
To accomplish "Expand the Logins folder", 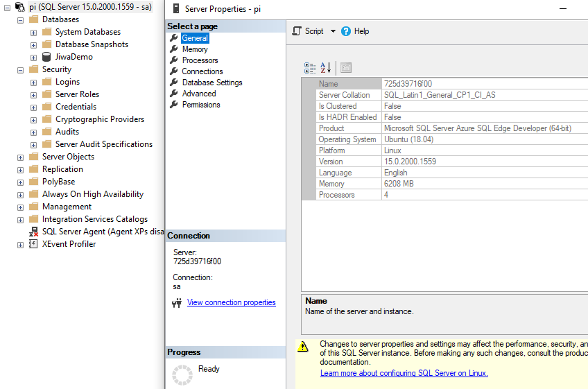I will click(x=33, y=82).
